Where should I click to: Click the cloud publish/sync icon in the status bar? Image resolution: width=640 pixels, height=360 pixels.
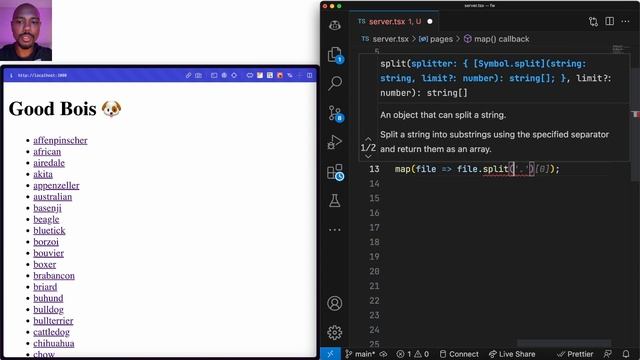point(383,354)
